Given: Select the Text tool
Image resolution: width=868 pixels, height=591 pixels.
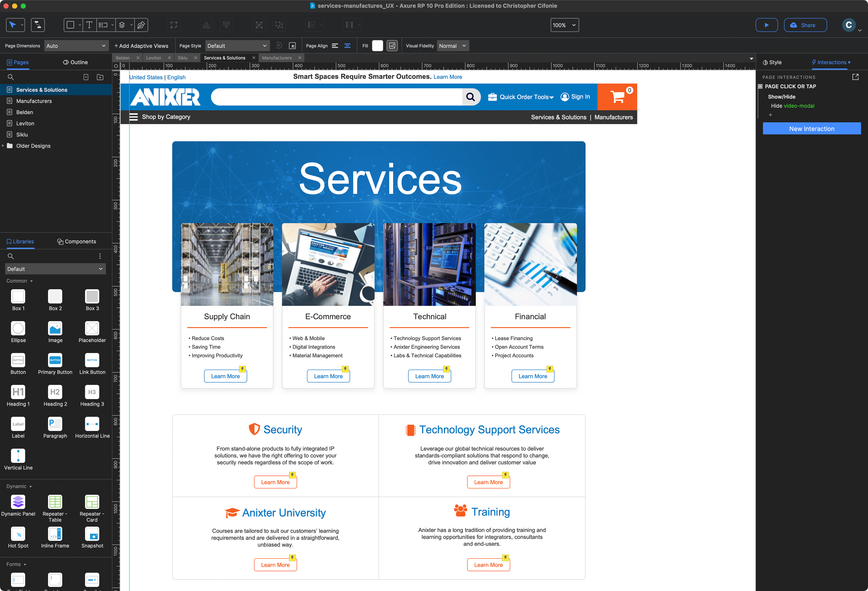Looking at the screenshot, I should click(x=89, y=25).
